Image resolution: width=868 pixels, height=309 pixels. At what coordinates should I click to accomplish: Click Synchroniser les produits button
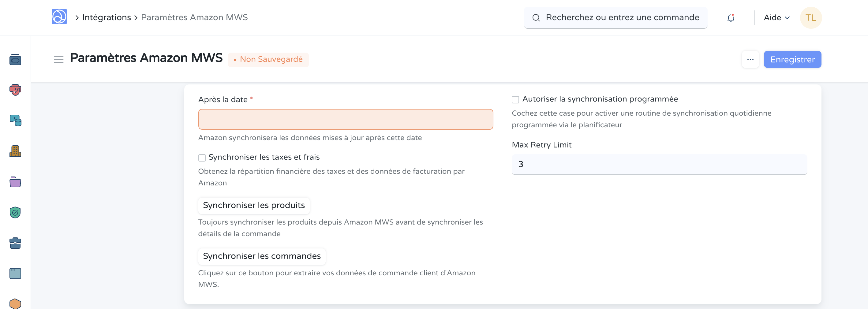254,205
